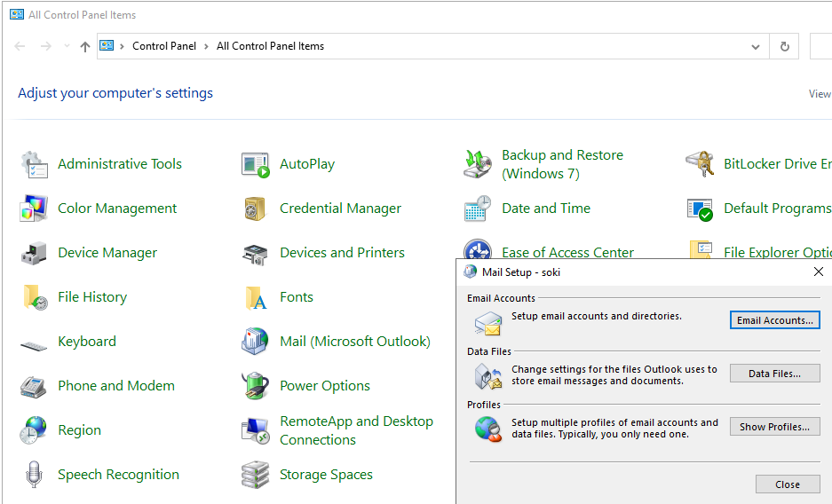This screenshot has height=504, width=832.
Task: Click the Color Management icon
Action: tap(34, 209)
